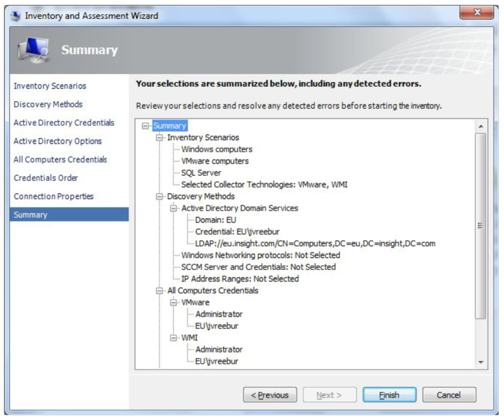Select the SQL Server tree row

point(201,173)
